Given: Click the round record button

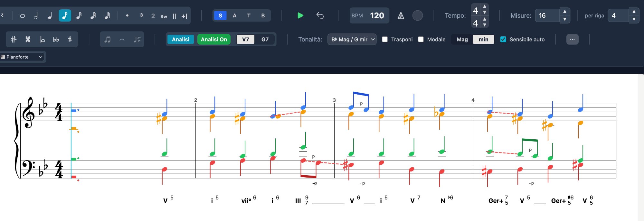Looking at the screenshot, I should [418, 15].
